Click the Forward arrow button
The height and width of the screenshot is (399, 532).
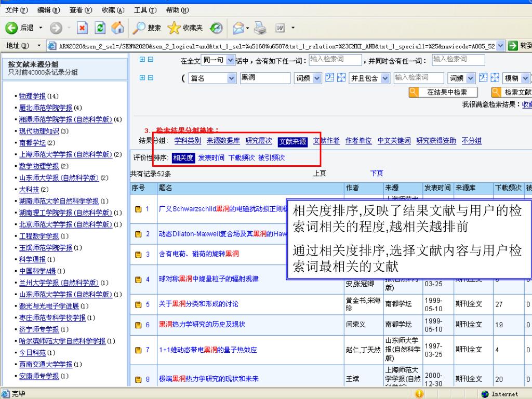click(56, 28)
